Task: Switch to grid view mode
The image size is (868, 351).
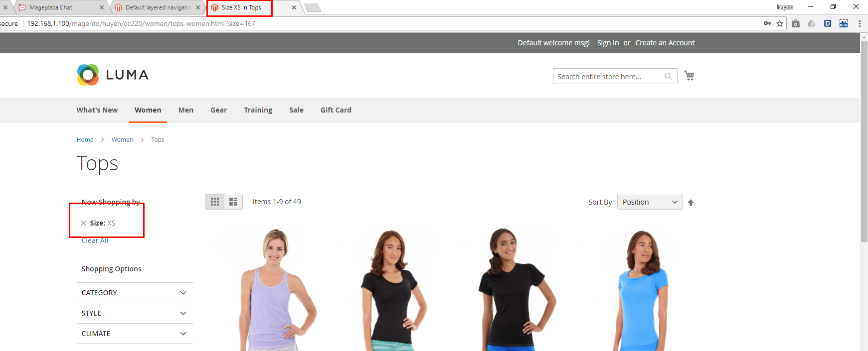Action: (x=215, y=202)
